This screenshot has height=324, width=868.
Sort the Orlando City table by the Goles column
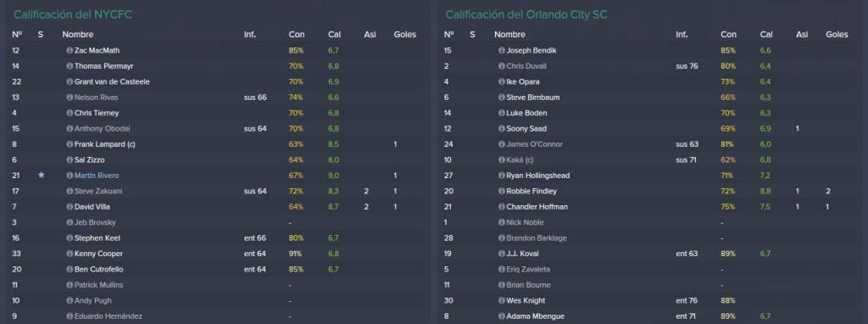coord(837,34)
